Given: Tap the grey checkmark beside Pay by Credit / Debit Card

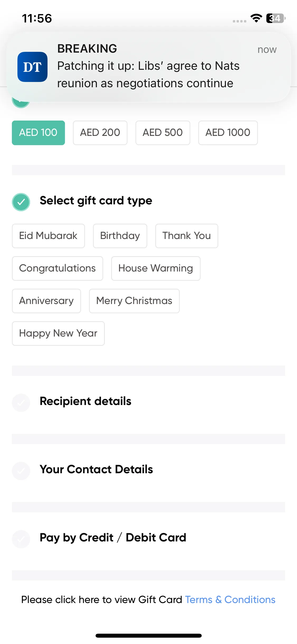Looking at the screenshot, I should click(x=21, y=539).
